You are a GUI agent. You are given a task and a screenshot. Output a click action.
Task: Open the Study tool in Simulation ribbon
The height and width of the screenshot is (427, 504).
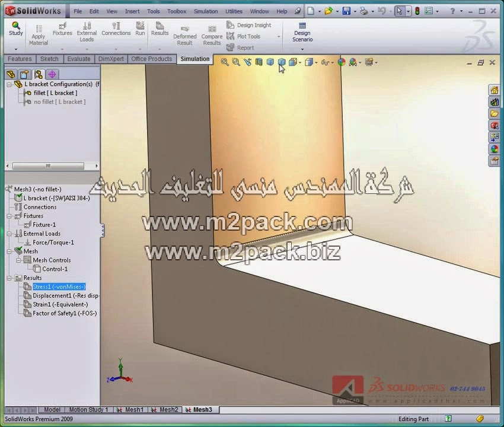point(16,29)
